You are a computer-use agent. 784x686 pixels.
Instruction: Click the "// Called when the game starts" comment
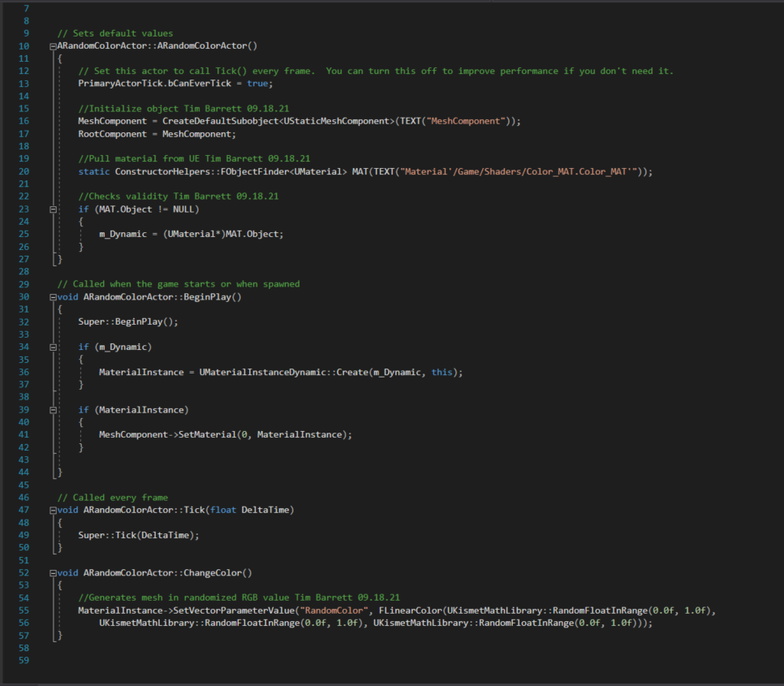pos(179,284)
